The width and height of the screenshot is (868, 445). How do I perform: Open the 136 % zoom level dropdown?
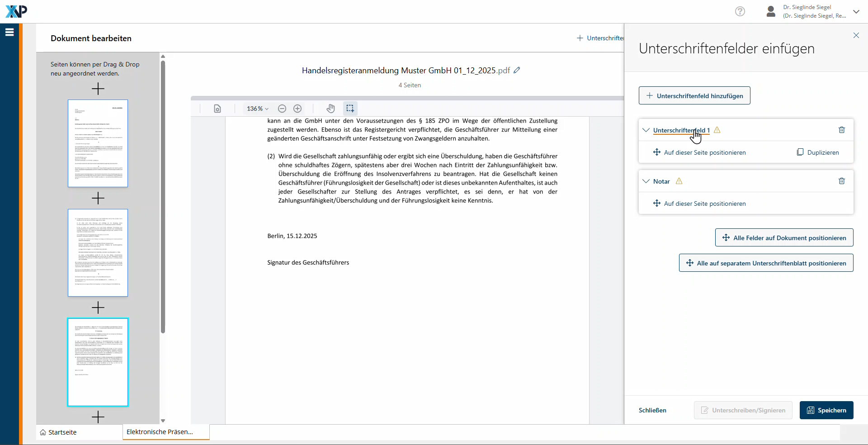pyautogui.click(x=257, y=109)
